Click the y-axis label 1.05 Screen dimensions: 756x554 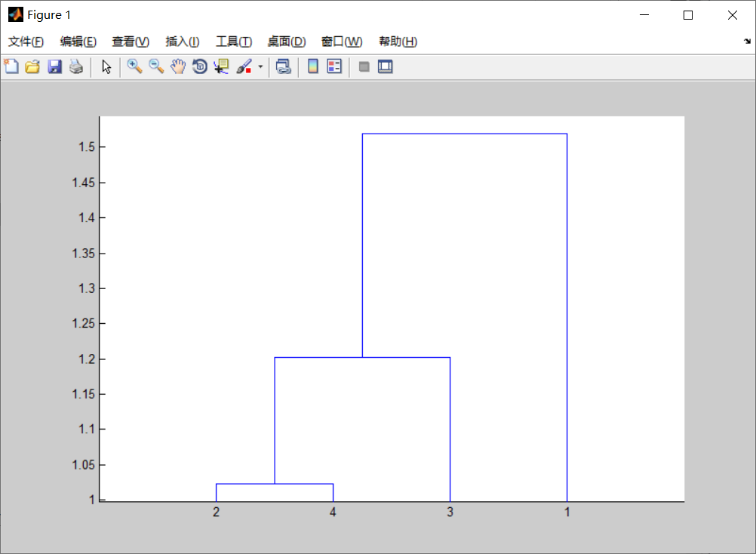[x=84, y=465]
